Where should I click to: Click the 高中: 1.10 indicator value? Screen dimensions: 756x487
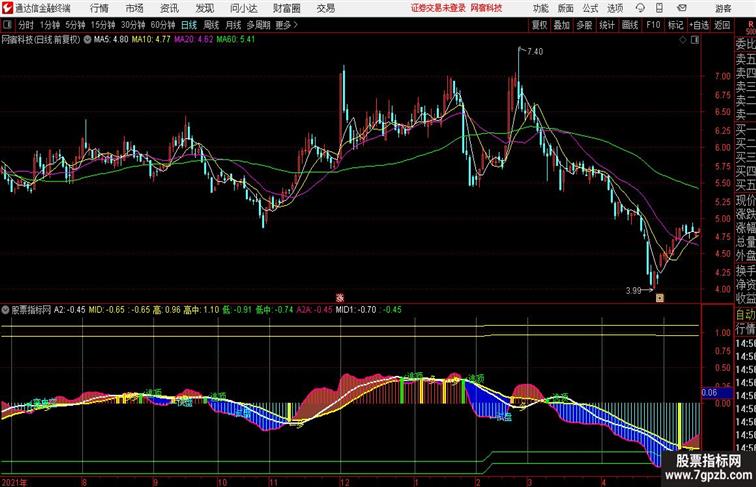(x=201, y=310)
